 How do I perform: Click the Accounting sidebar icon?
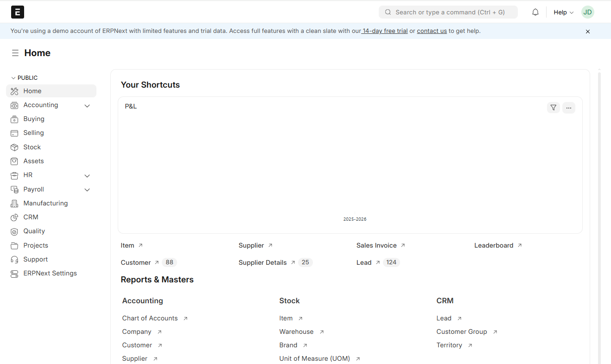tap(14, 105)
